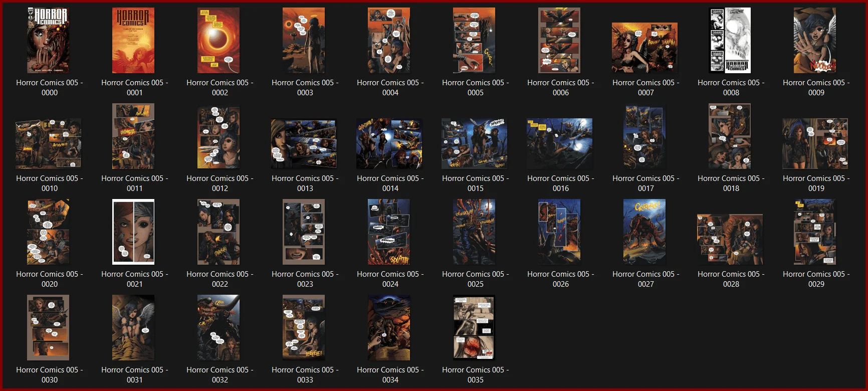Screen dimensions: 868x391
Task: Click the file name label "Horror Comics 005 - 0002"
Action: click(220, 88)
